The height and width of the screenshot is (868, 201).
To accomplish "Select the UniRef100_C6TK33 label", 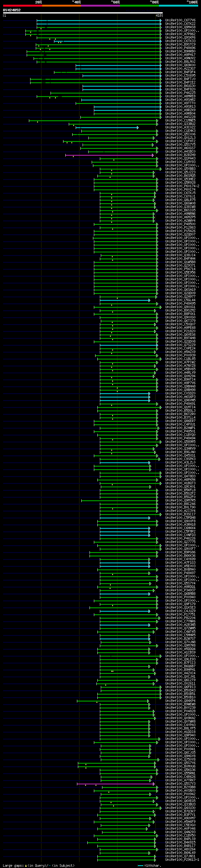I will [x=180, y=41].
